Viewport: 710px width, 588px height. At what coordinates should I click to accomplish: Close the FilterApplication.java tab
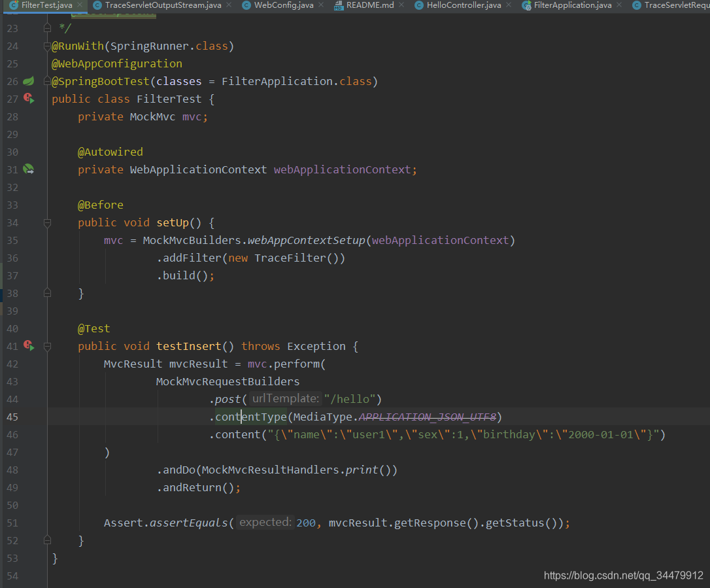(619, 5)
